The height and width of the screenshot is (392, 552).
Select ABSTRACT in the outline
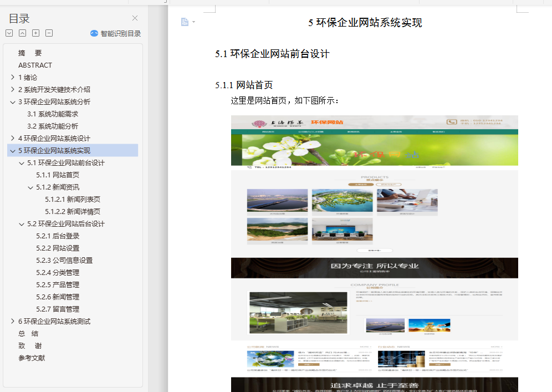pos(35,65)
